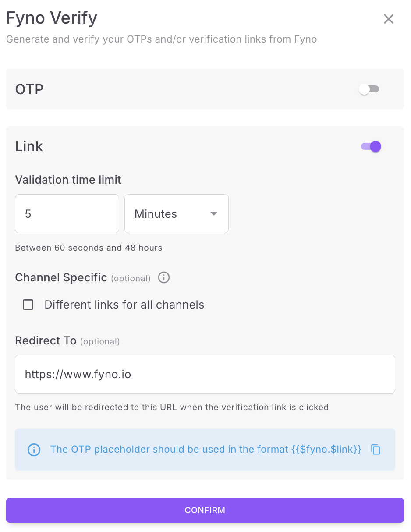Viewport: 411px width, 532px height.
Task: Click the Different links for all channels label
Action: 124,305
